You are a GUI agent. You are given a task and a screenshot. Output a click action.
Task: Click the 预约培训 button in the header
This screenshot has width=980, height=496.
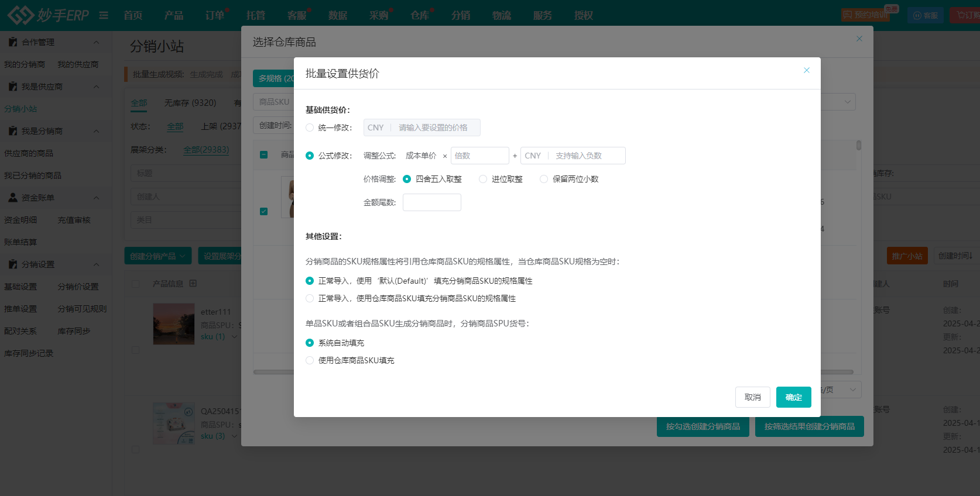pyautogui.click(x=866, y=15)
